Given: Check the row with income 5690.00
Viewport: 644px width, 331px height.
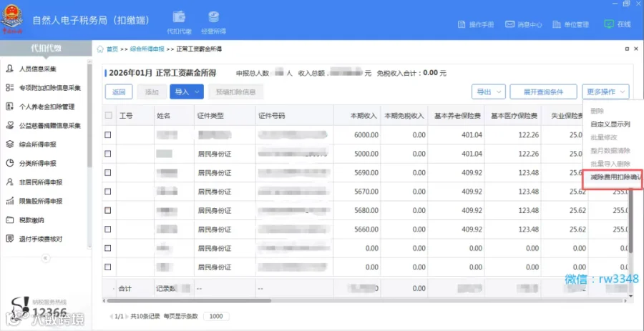Looking at the screenshot, I should pyautogui.click(x=108, y=173).
